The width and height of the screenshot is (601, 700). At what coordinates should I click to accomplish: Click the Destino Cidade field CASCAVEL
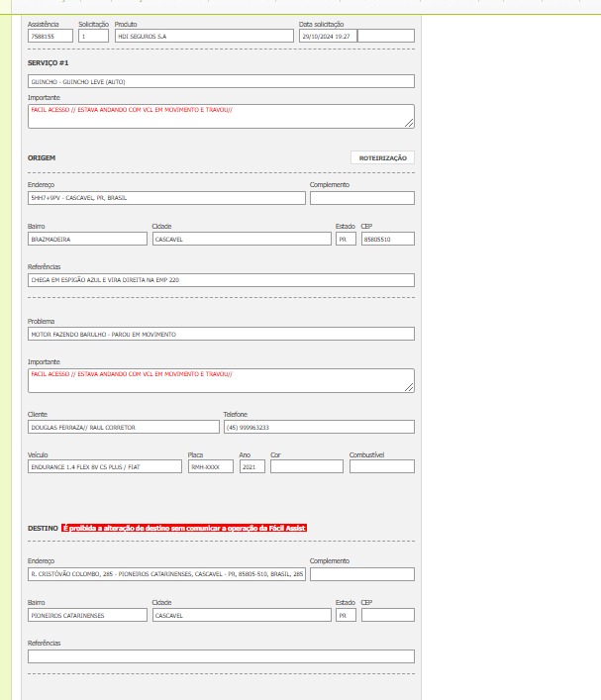tap(242, 615)
